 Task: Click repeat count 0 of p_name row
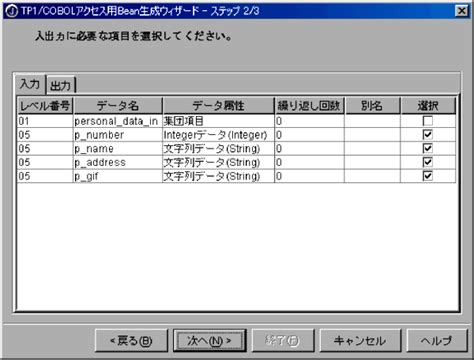[x=309, y=149]
